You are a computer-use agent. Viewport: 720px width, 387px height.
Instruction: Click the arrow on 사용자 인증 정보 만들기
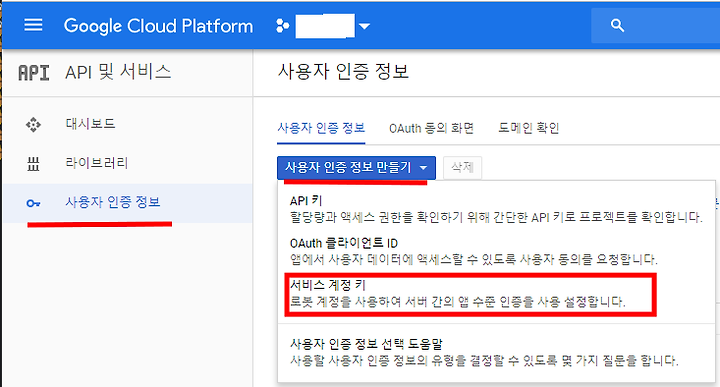423,168
